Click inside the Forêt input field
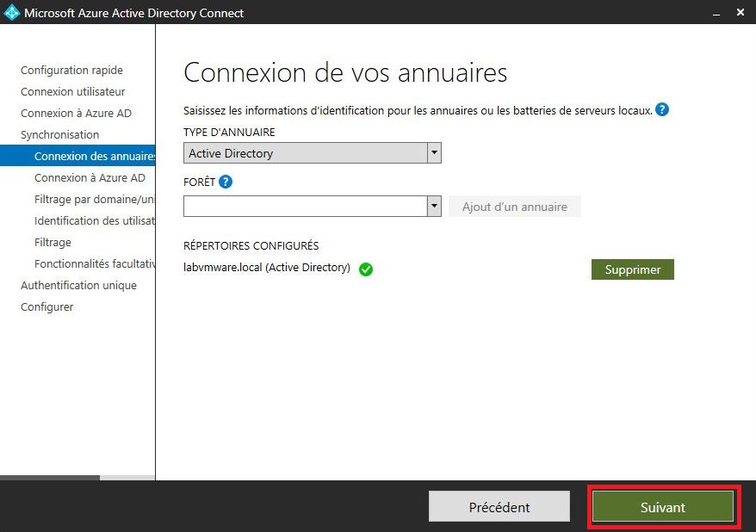The width and height of the screenshot is (756, 532). click(305, 207)
